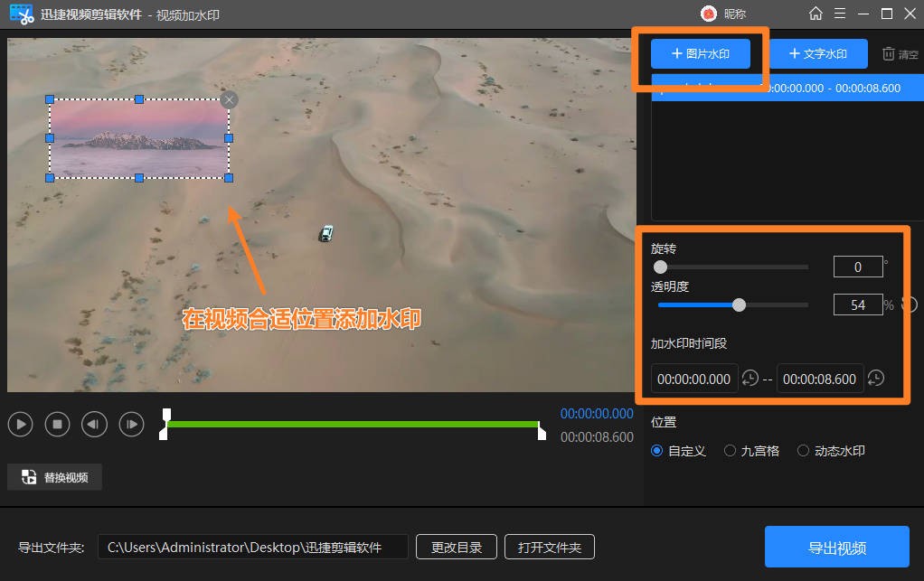Play the video preview

(x=20, y=424)
